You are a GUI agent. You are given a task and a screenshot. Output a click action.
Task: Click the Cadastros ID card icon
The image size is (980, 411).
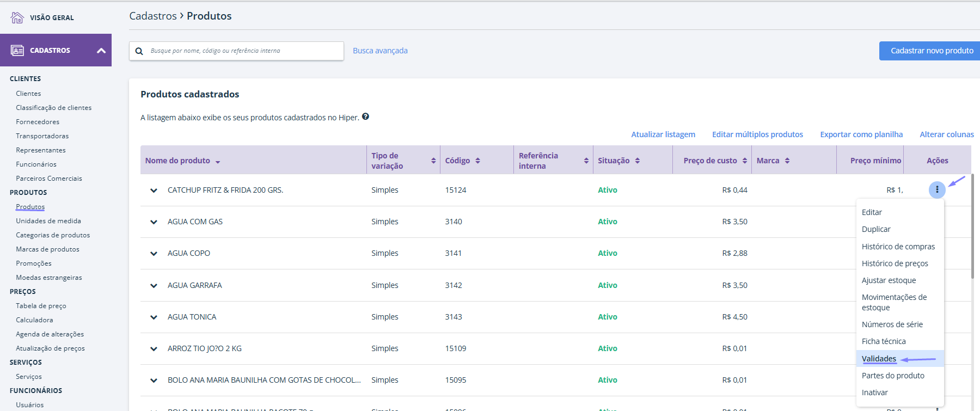tap(17, 51)
